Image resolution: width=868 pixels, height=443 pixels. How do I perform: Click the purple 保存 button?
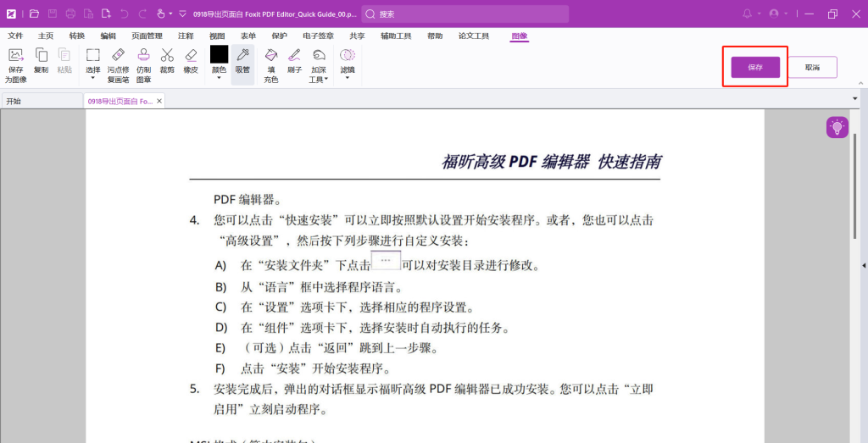[x=755, y=68]
